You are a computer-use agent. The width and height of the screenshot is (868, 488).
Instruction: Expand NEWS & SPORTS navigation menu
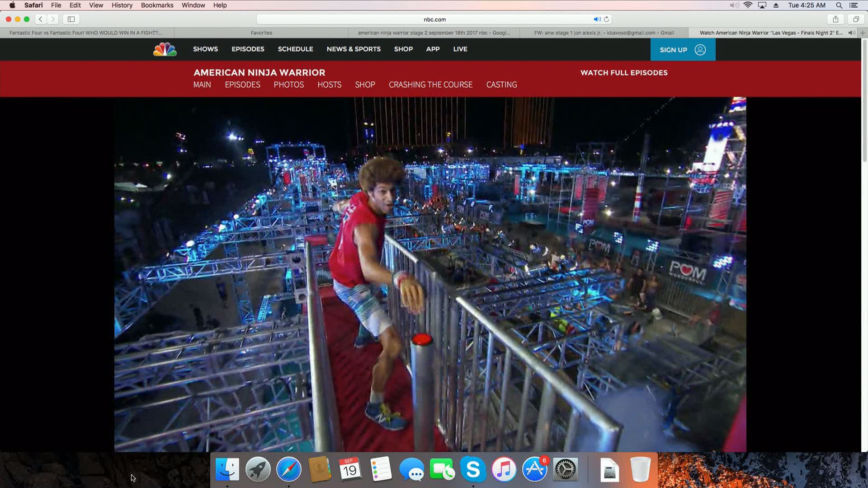point(354,49)
